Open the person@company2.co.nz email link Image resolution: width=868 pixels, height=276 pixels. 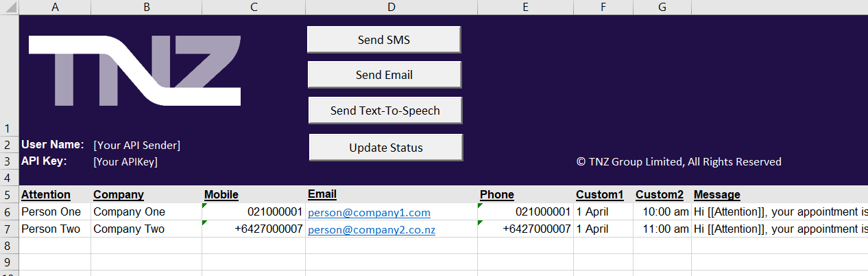(371, 230)
